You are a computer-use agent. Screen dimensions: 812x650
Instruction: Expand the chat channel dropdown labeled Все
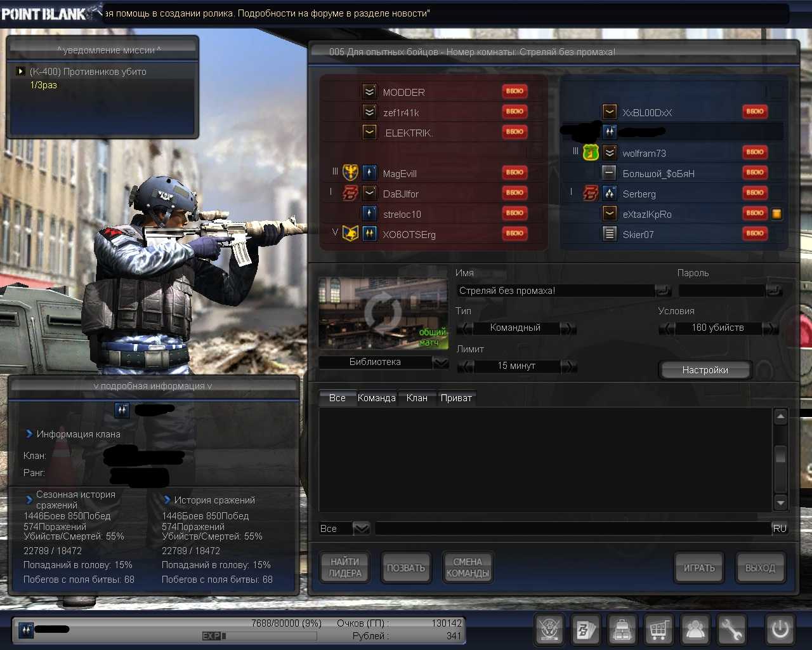click(x=361, y=528)
